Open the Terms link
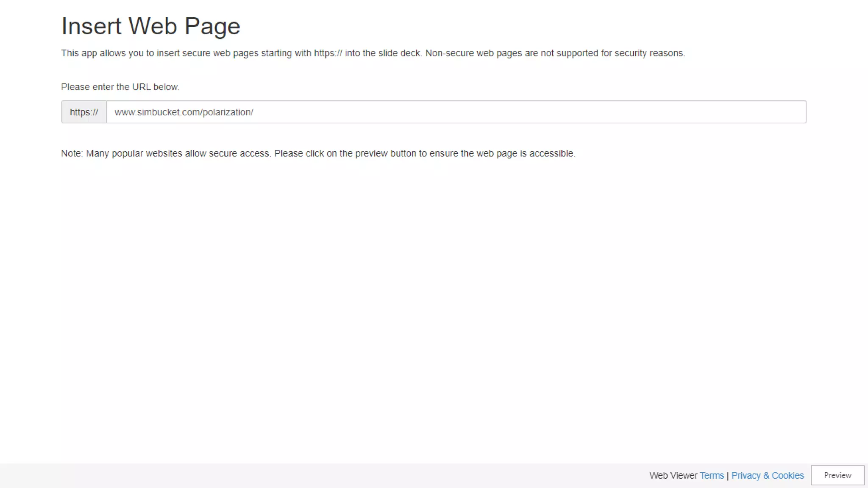The height and width of the screenshot is (488, 868). click(712, 475)
